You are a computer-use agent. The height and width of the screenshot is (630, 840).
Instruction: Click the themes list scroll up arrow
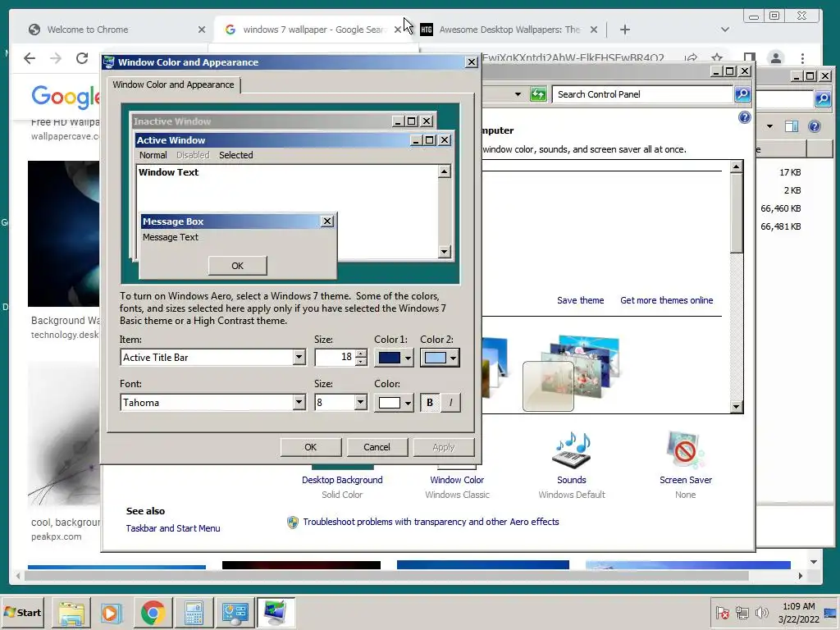(x=737, y=167)
